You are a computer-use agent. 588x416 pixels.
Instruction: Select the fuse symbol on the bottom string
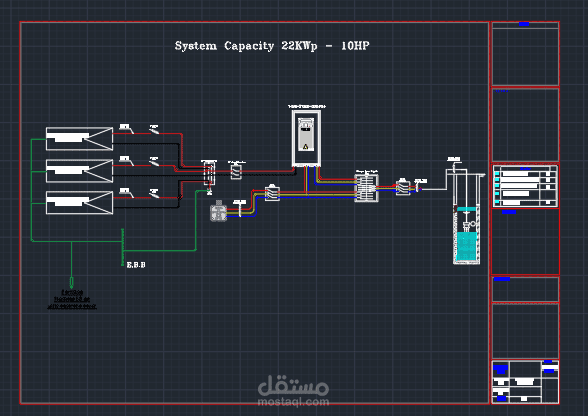pyautogui.click(x=126, y=192)
